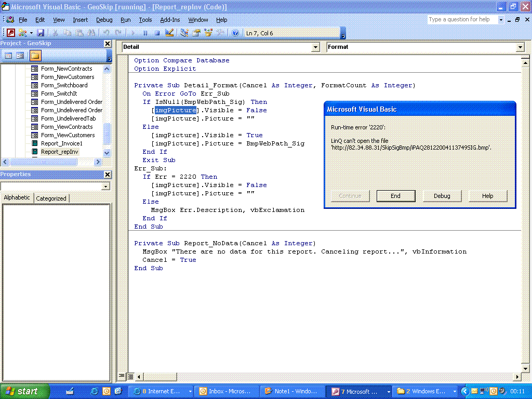The image size is (532, 399).
Task: Open the Object Browser toolbar icon
Action: (208, 33)
